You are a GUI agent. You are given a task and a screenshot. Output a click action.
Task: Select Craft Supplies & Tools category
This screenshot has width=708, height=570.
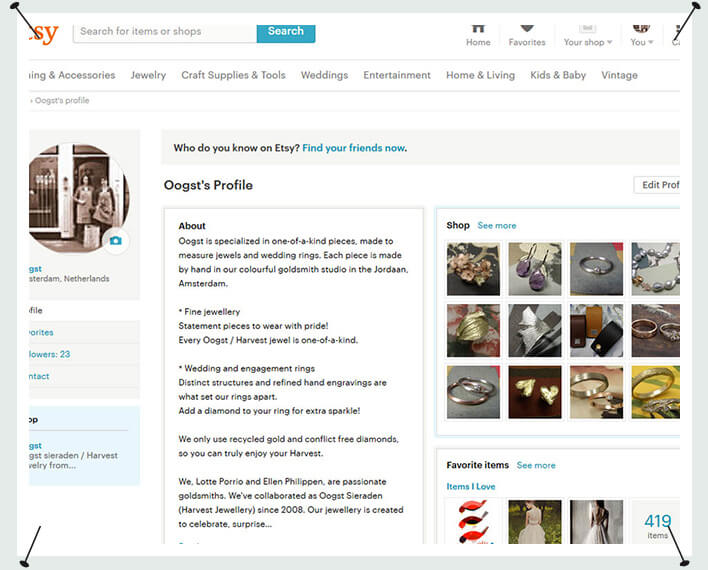point(233,75)
